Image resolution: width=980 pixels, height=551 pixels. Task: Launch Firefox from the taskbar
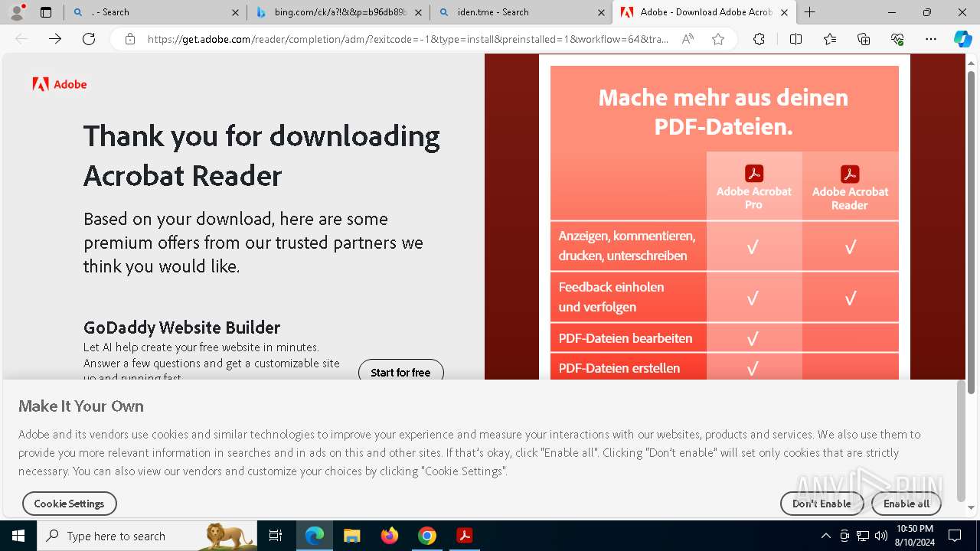click(390, 536)
